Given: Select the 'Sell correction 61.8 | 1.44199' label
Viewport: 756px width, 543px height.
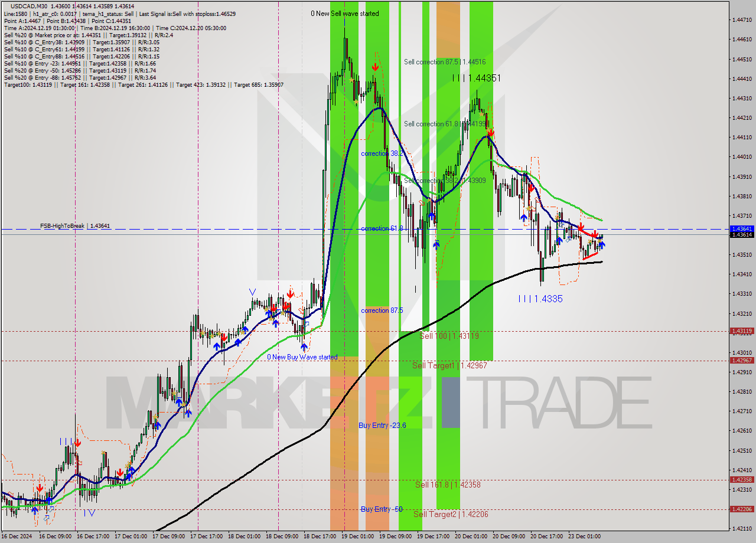Looking at the screenshot, I should tap(445, 123).
